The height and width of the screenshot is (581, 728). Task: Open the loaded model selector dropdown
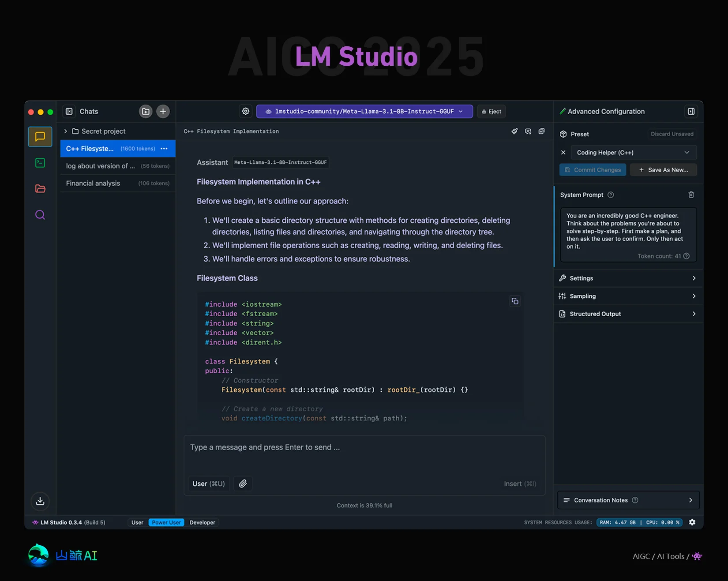[364, 112]
